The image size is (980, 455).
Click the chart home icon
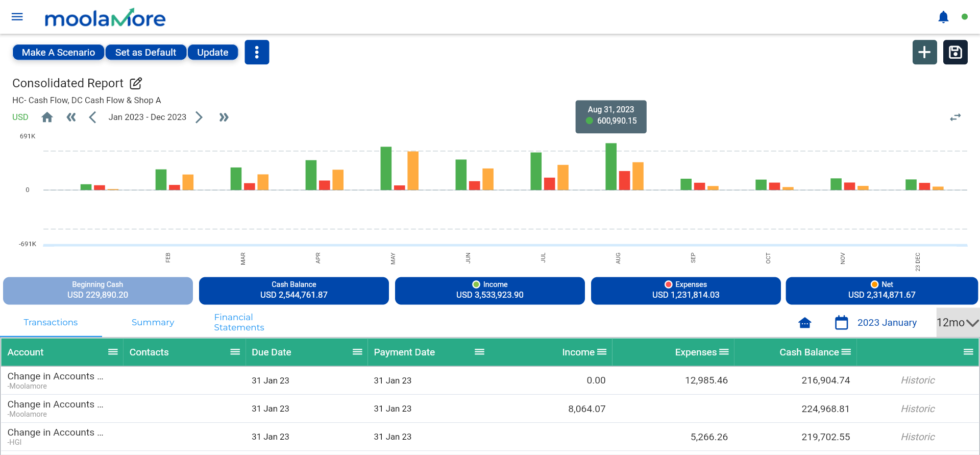tap(47, 117)
